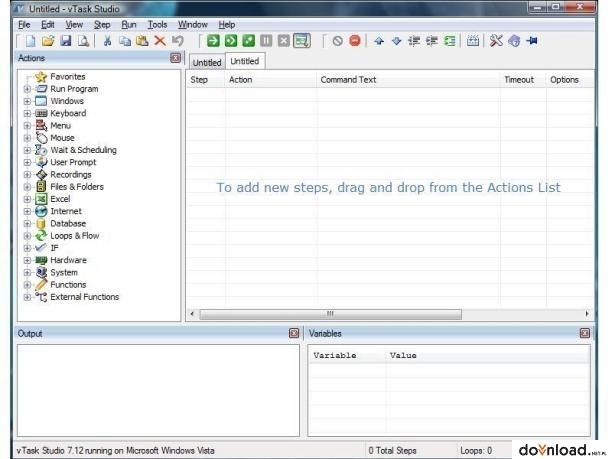
Task: Expand the Menu actions node
Action: (x=27, y=126)
